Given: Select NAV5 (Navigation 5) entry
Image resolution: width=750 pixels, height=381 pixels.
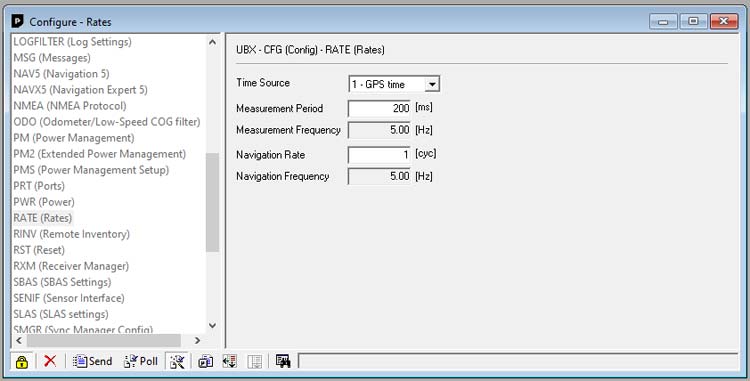Looking at the screenshot, I should click(x=61, y=74).
